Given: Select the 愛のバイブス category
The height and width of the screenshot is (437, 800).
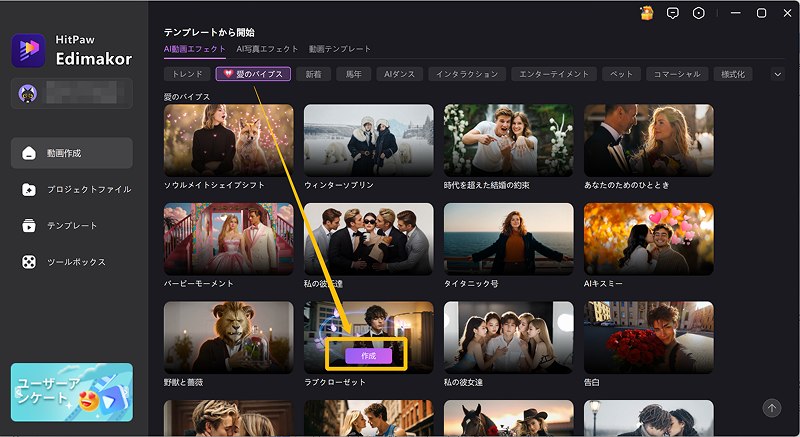Looking at the screenshot, I should coord(253,74).
